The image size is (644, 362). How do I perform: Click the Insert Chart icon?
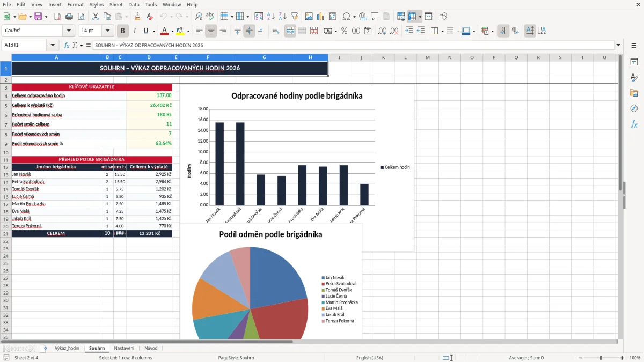click(321, 17)
